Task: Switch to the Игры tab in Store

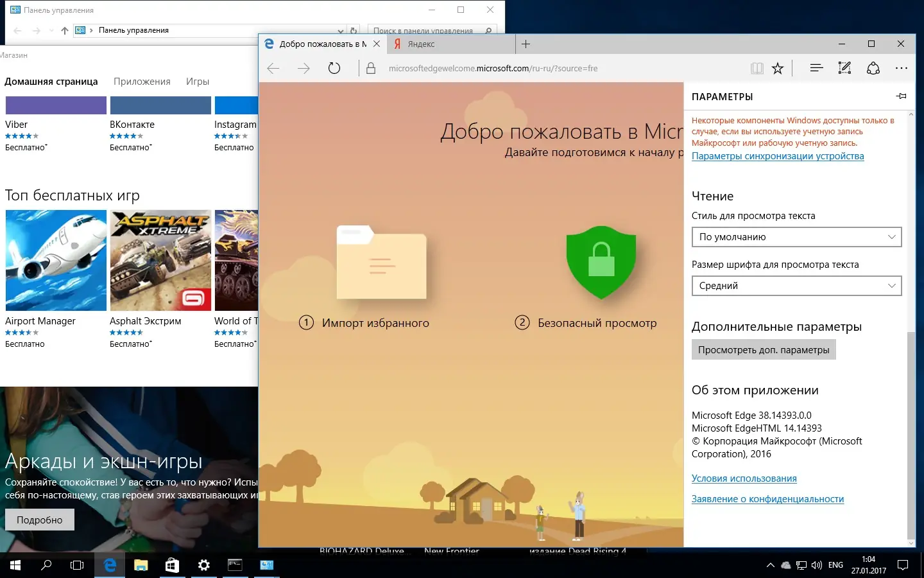Action: 197,81
